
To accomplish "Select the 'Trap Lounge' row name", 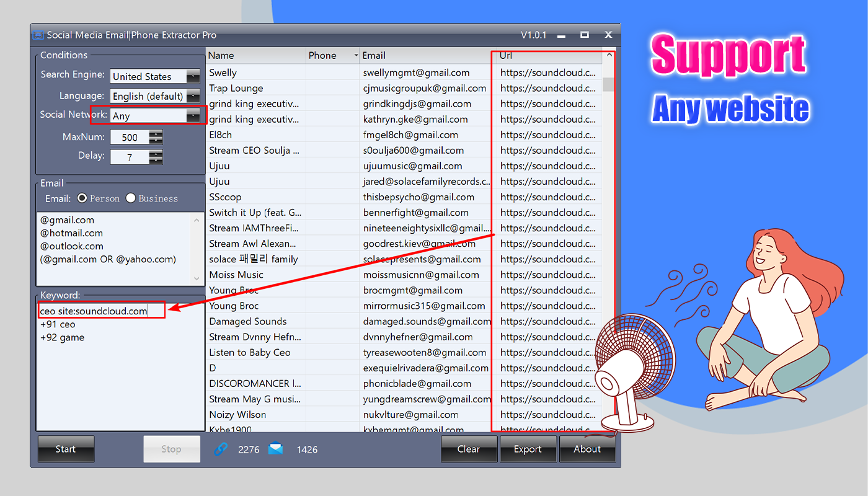I will point(236,88).
